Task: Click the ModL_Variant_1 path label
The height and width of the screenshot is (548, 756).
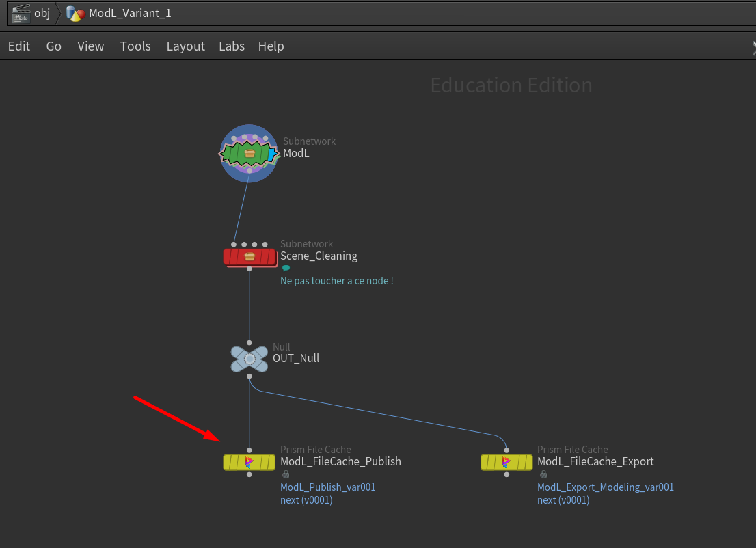Action: [130, 13]
